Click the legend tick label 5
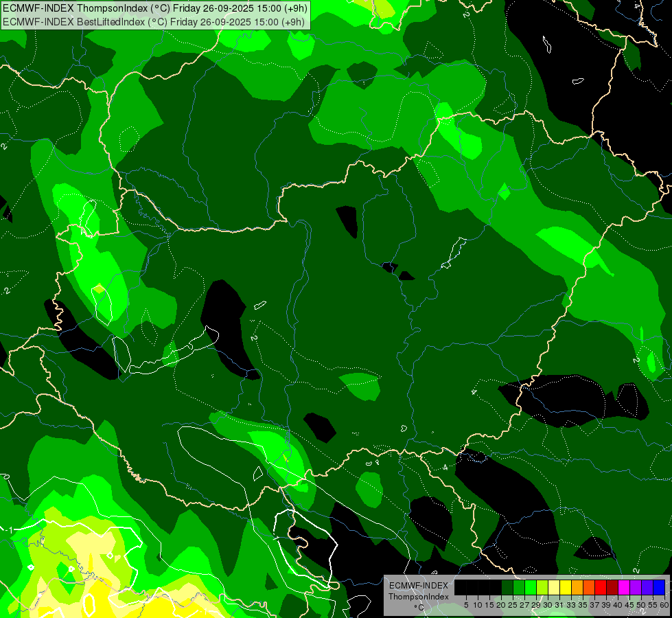The height and width of the screenshot is (618, 672). coord(466,605)
